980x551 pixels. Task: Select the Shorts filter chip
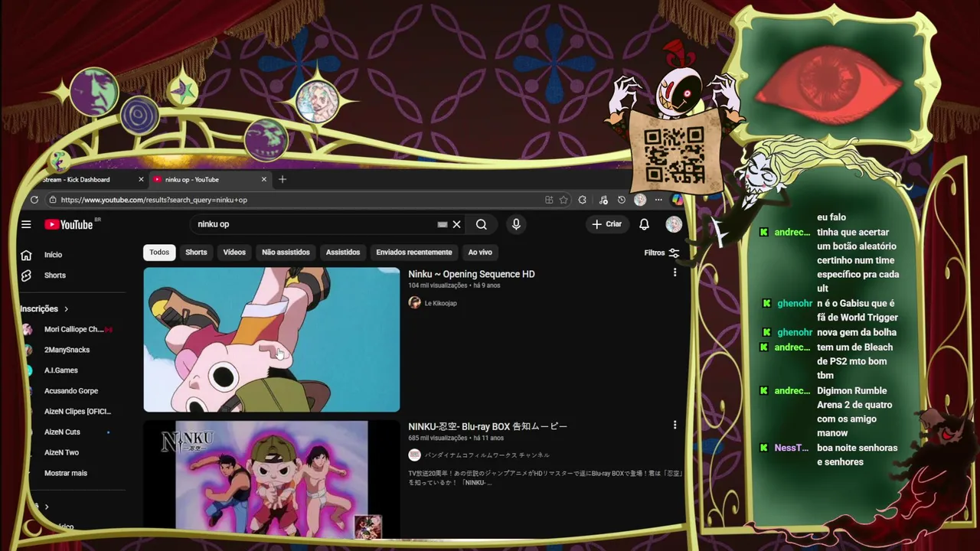coord(196,253)
